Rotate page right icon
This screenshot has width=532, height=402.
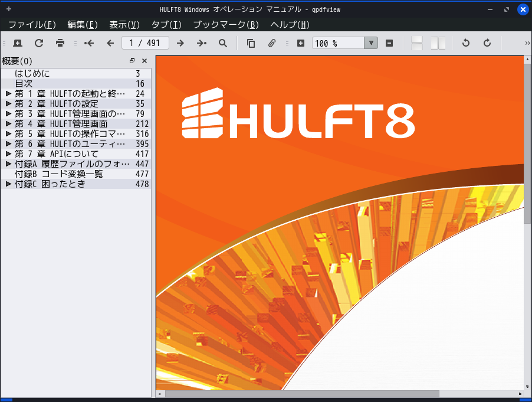(487, 43)
